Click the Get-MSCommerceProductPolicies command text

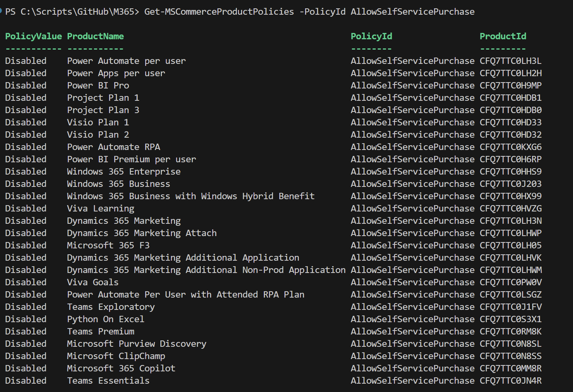tap(219, 12)
